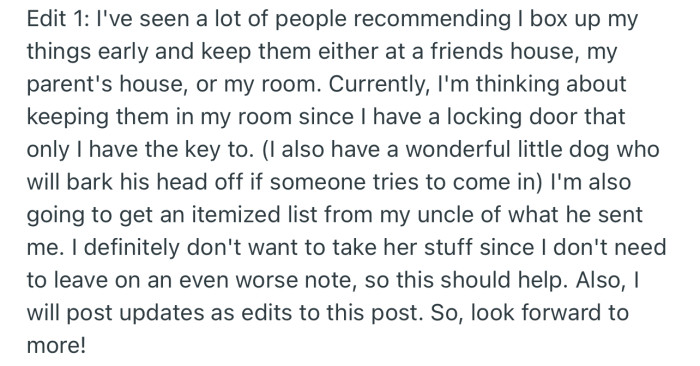This screenshot has width=700, height=366.
Task: Click the final word "more!"
Action: click(56, 345)
